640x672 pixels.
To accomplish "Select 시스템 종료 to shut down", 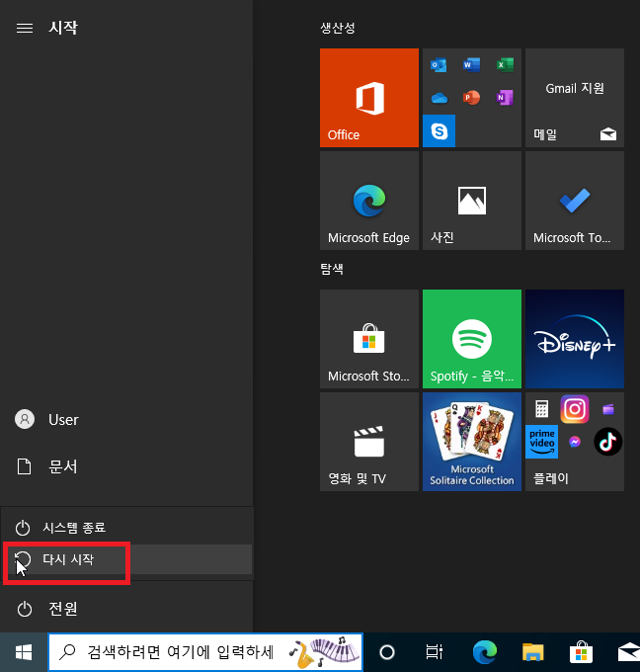I will pos(127,528).
